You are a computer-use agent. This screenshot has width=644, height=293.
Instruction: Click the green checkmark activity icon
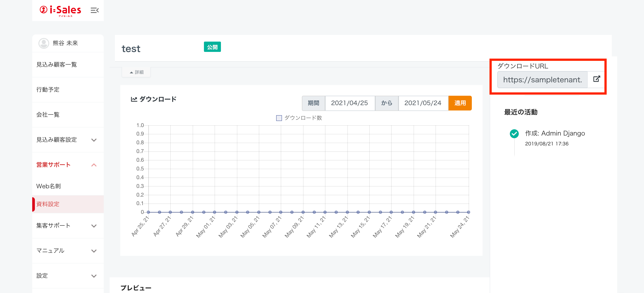(x=514, y=134)
